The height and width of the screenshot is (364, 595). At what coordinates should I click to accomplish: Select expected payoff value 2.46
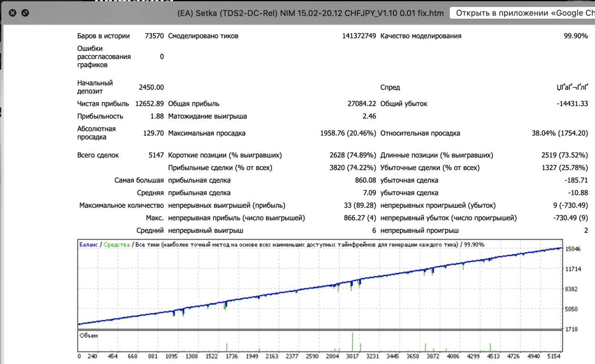(x=369, y=116)
